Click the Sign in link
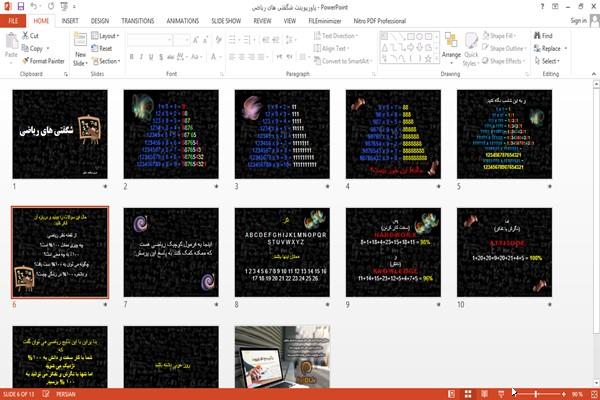Image resolution: width=600 pixels, height=400 pixels. point(578,21)
